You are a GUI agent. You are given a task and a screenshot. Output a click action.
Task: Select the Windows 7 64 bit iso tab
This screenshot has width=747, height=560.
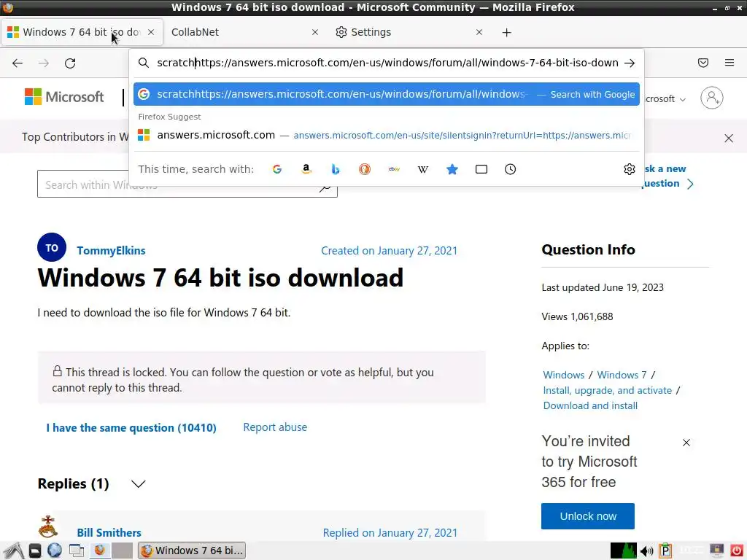coord(82,32)
